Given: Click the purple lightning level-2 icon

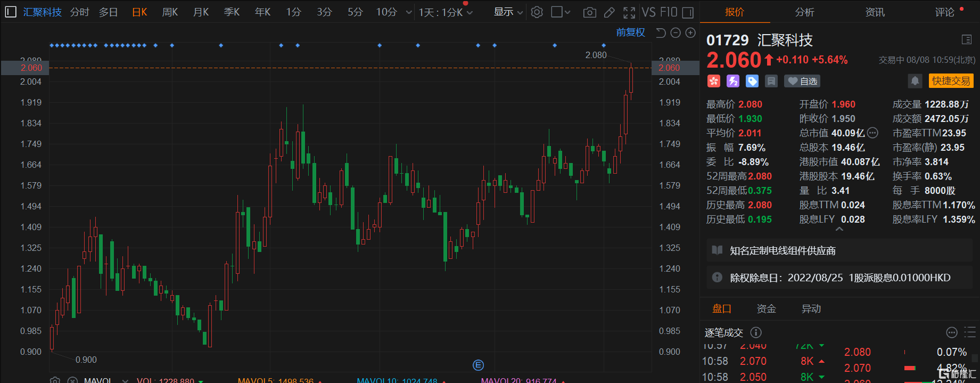Looking at the screenshot, I should pyautogui.click(x=733, y=81).
